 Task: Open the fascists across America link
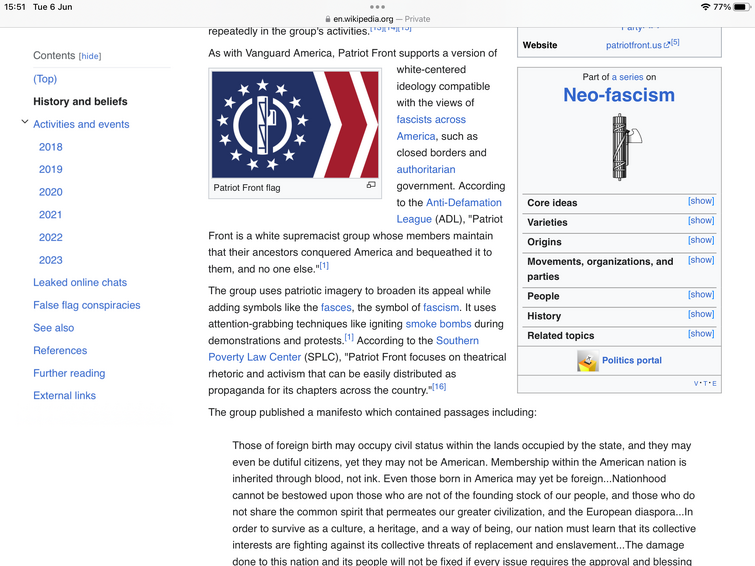(x=431, y=128)
